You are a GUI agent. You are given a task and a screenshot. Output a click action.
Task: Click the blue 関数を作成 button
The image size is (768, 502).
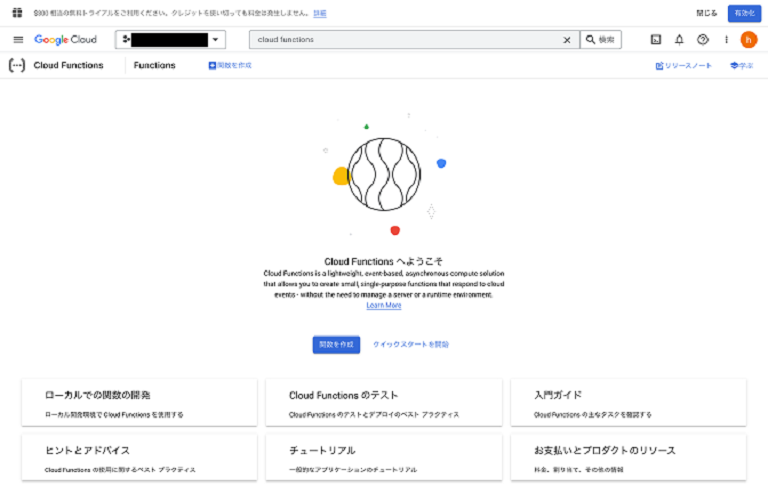336,344
